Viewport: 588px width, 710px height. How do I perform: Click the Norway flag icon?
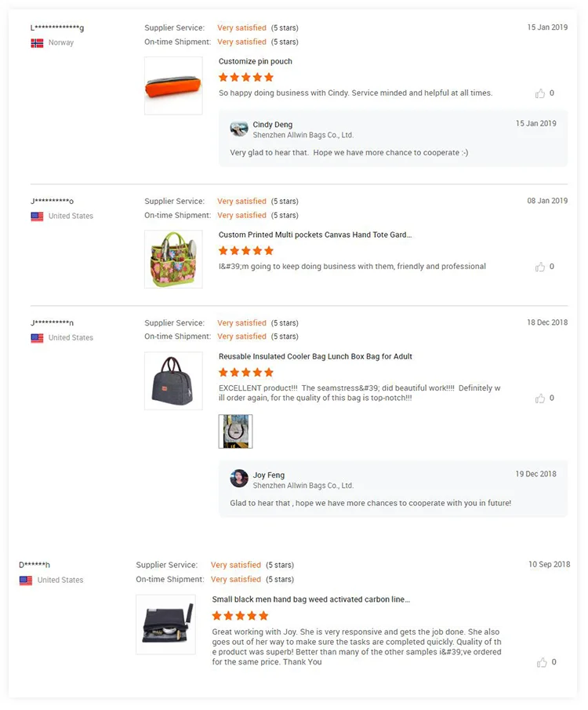(37, 43)
